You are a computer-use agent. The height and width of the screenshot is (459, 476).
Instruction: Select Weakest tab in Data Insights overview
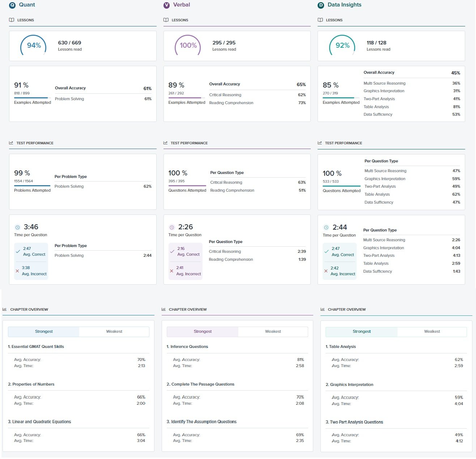(x=432, y=332)
